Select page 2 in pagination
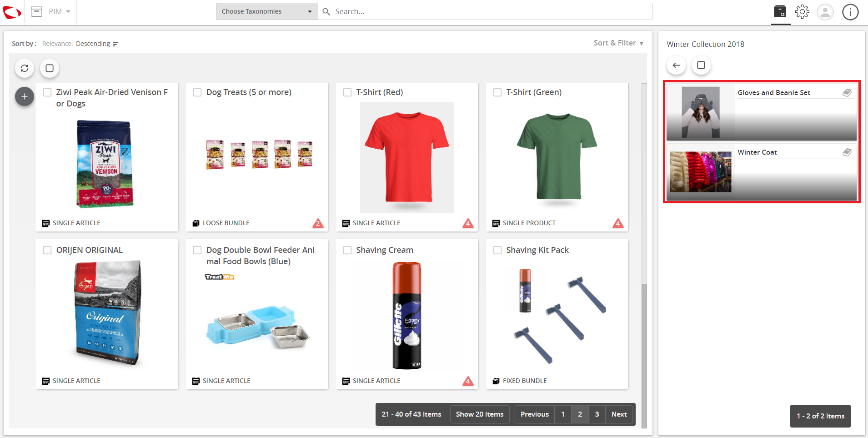Image resolution: width=868 pixels, height=438 pixels. coord(580,414)
